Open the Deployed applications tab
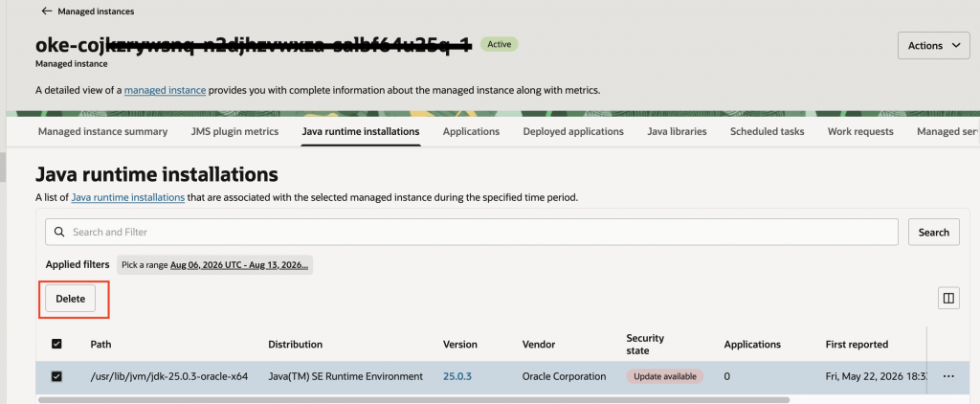Screen dimensions: 980x404 pyautogui.click(x=573, y=132)
